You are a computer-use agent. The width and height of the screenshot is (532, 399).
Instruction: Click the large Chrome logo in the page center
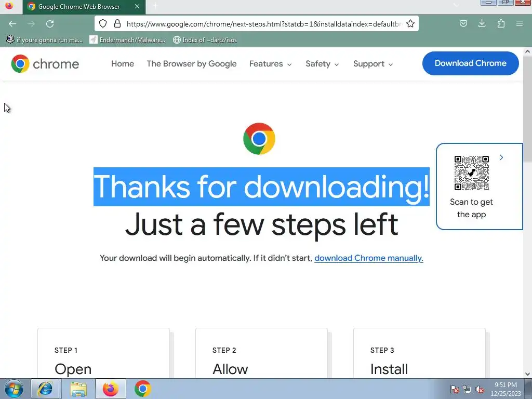[x=259, y=139]
